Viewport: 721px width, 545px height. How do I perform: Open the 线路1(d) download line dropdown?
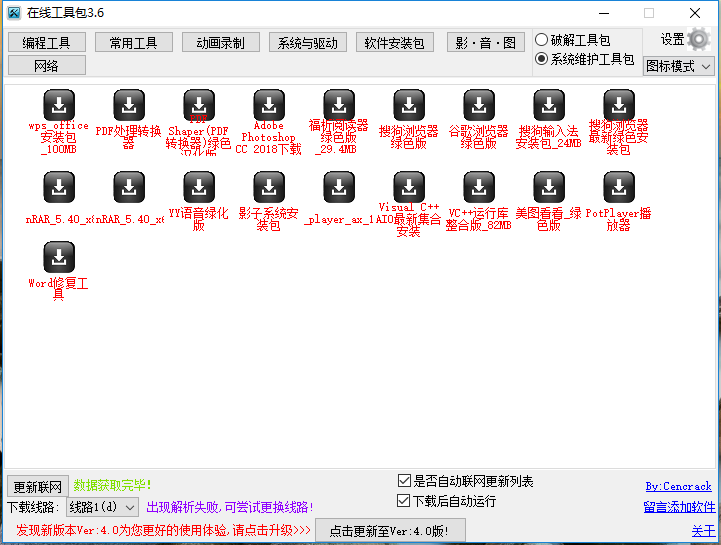[x=102, y=507]
